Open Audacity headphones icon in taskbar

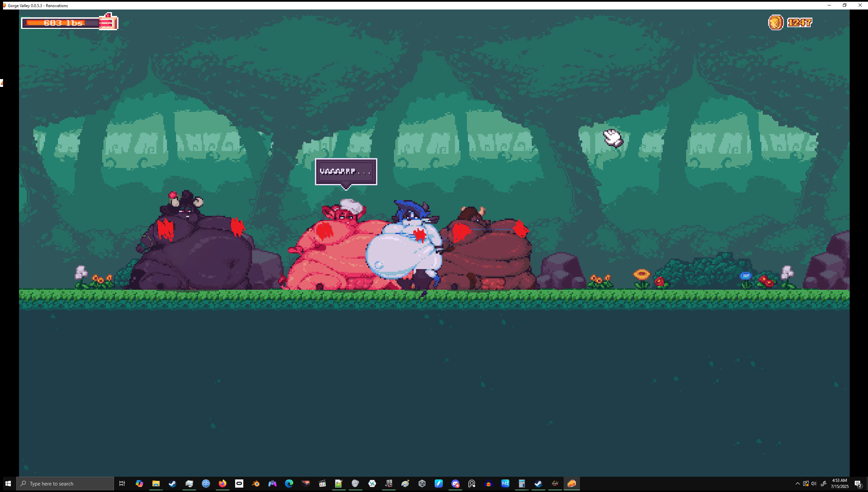(489, 484)
